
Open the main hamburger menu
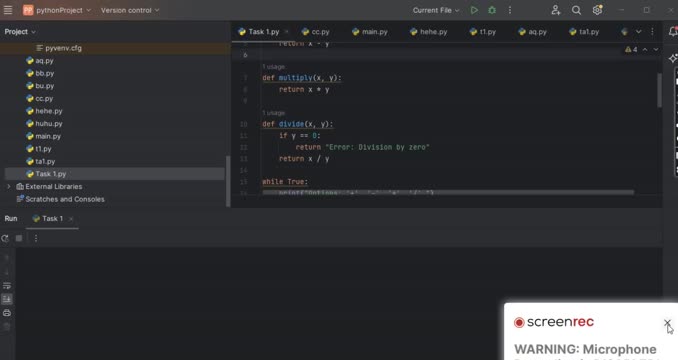(x=8, y=10)
